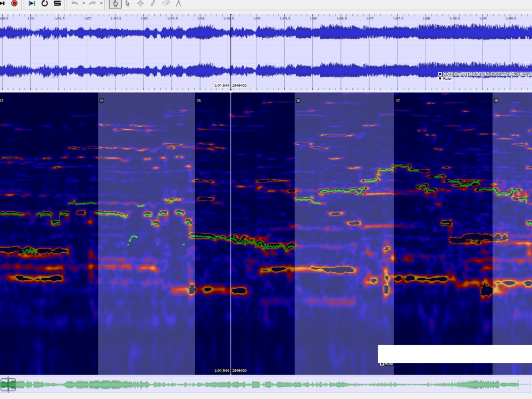Select the Estudiantina wav layer label in the waveform pane
Viewport: 532px width, 399px height.
click(x=485, y=74)
